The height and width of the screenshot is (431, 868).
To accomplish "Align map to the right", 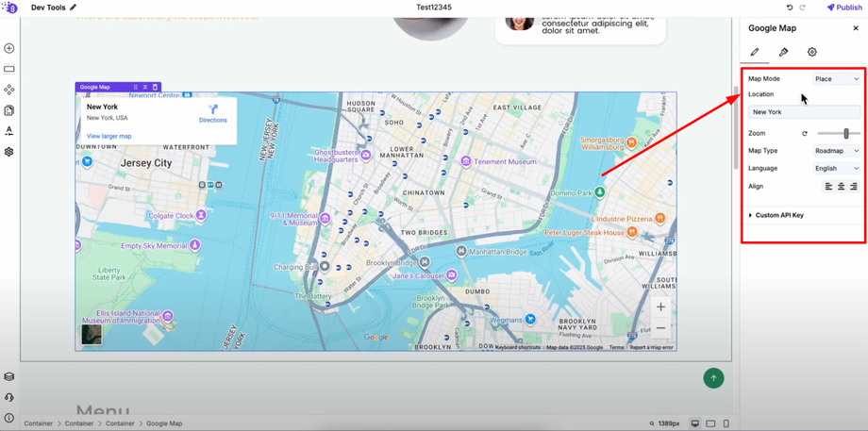I will [x=854, y=187].
